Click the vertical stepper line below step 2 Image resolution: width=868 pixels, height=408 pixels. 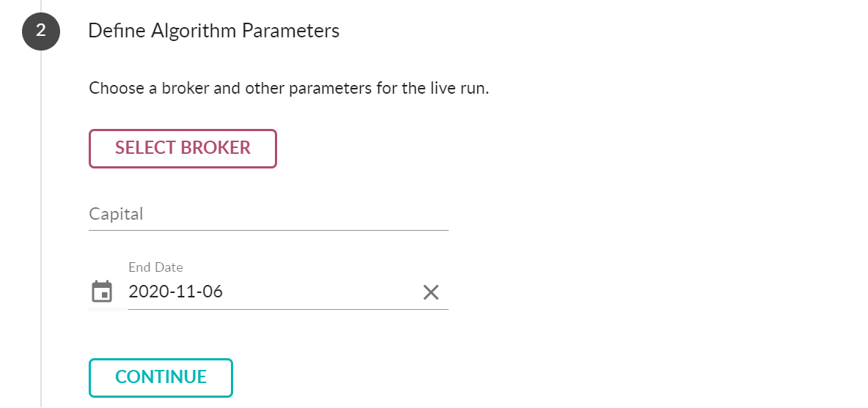click(x=41, y=229)
